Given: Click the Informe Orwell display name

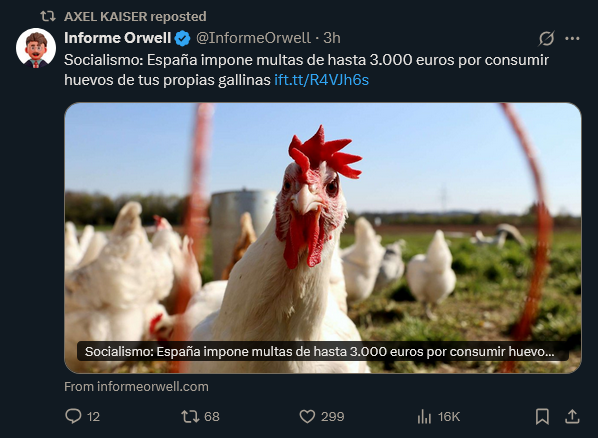Looking at the screenshot, I should (117, 38).
